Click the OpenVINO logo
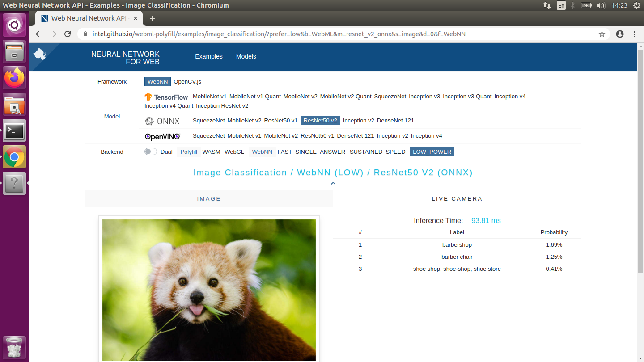Screen dimensions: 644x362 pos(162,136)
